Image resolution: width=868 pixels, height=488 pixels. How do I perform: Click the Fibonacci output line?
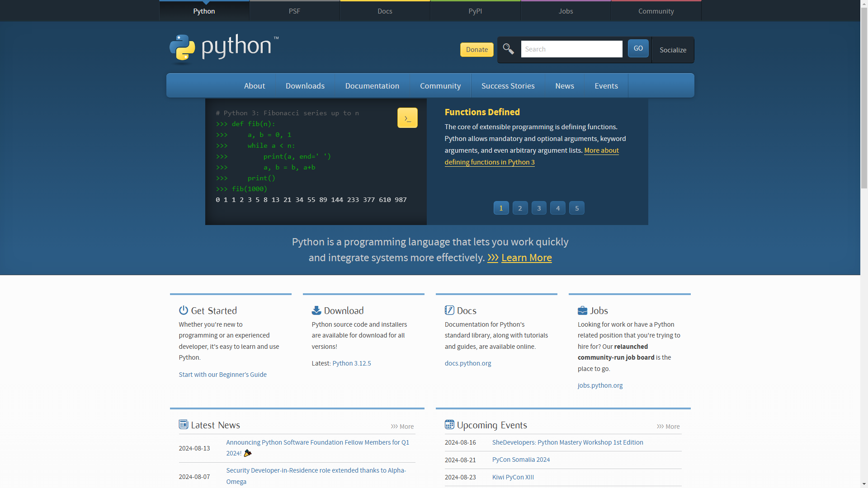coord(311,200)
